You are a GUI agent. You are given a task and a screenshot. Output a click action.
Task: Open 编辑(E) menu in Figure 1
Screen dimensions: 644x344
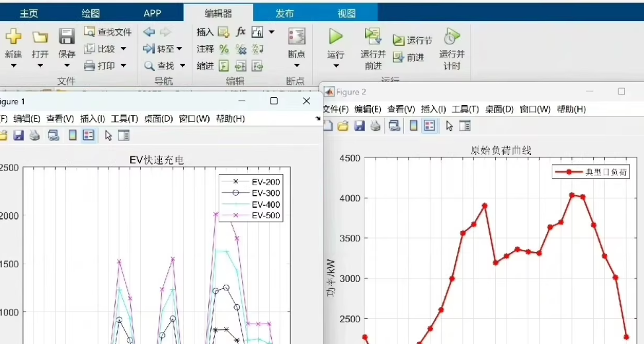[x=26, y=119]
